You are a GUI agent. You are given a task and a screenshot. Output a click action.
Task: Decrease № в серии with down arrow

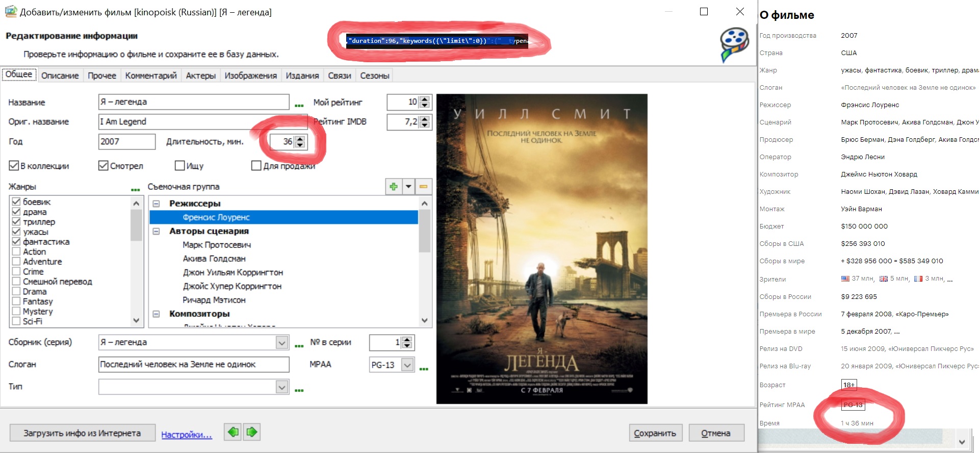[x=407, y=345]
